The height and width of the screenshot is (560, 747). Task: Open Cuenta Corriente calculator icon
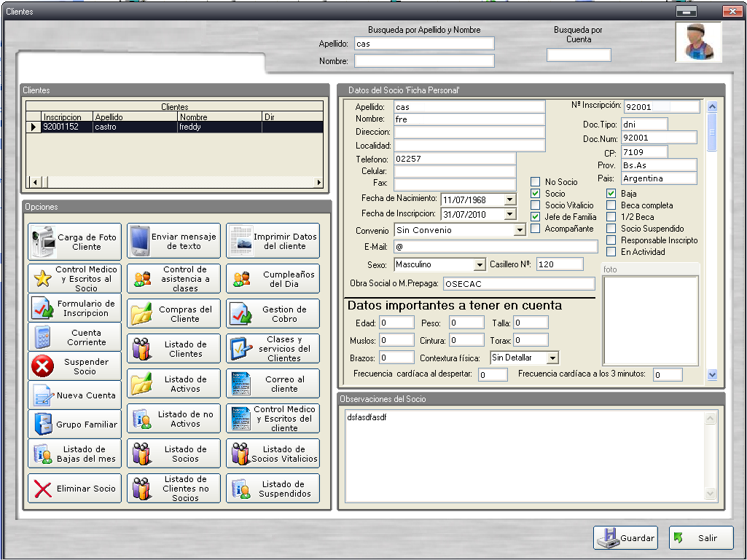[43, 337]
